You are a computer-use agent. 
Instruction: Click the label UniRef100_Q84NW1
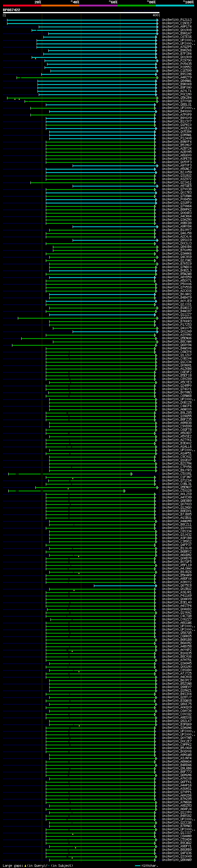click(x=177, y=81)
